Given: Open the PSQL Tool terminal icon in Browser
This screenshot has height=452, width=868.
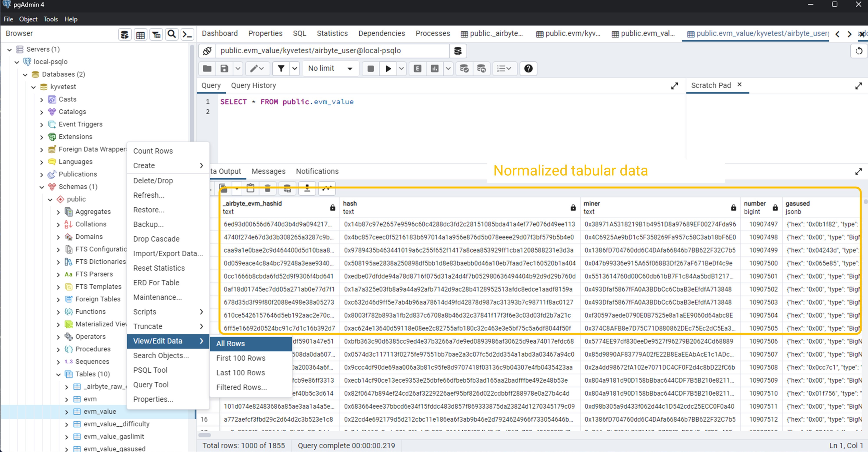Looking at the screenshot, I should point(187,34).
